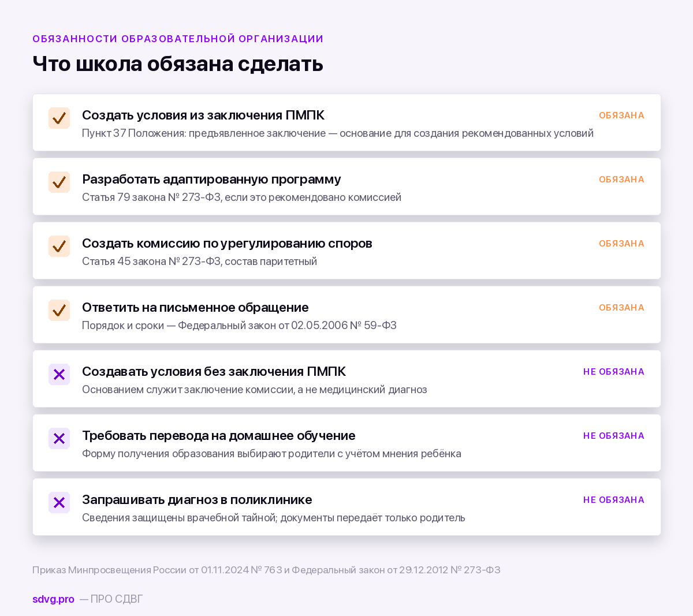This screenshot has height=616, width=693.
Task: Click description "Сведения защищены врачебной тайной"
Action: click(x=274, y=518)
